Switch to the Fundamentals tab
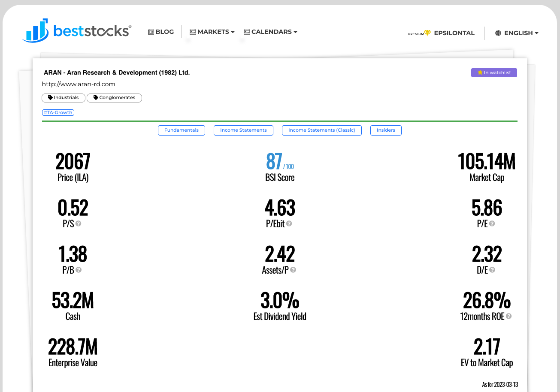The image size is (560, 392). click(x=182, y=130)
